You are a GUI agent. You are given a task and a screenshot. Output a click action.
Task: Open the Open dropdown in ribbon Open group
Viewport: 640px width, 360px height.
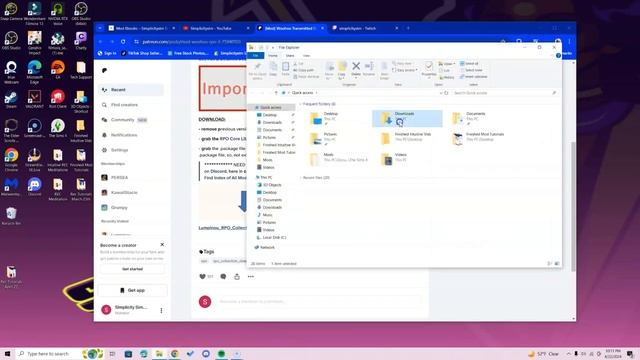[x=447, y=64]
